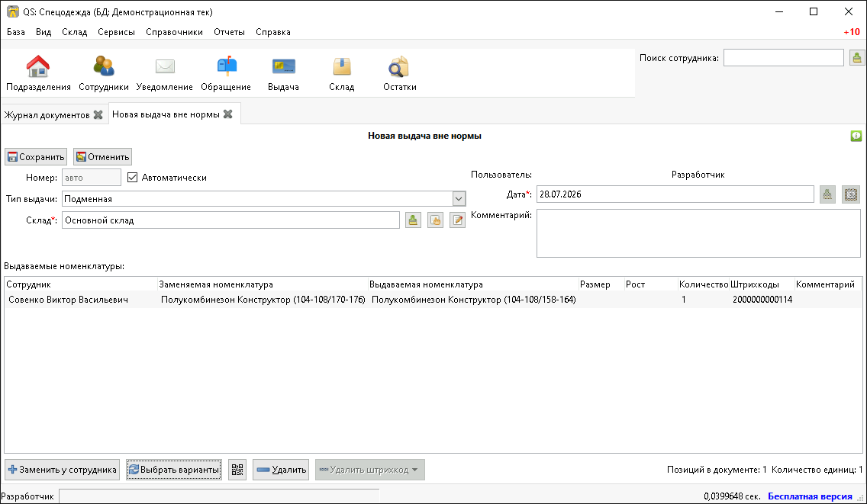Click the quantity cell showing 1

704,300
